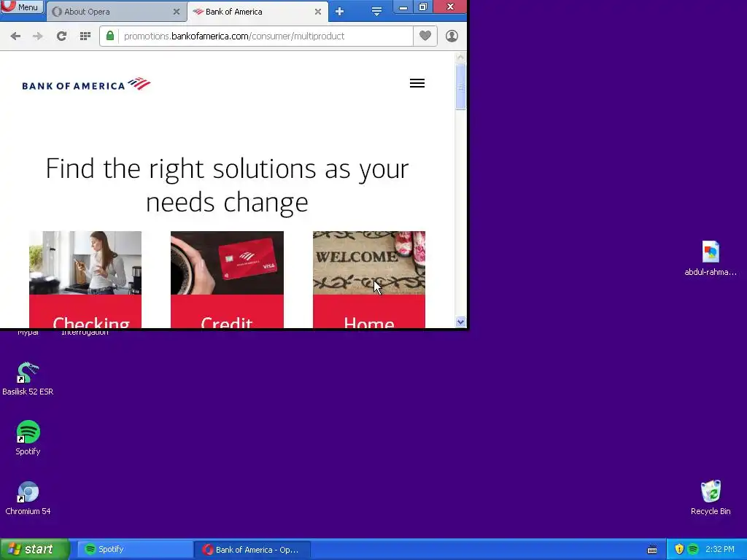Viewport: 747px width, 560px height.
Task: Go back with the back arrow
Action: click(15, 36)
